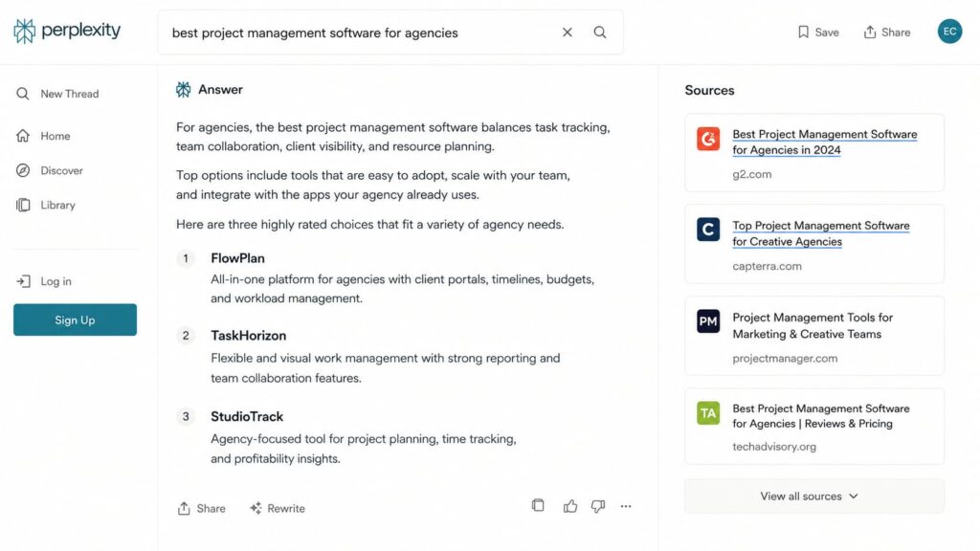The height and width of the screenshot is (551, 980).
Task: Share the answer using bottom Share button
Action: coord(201,509)
